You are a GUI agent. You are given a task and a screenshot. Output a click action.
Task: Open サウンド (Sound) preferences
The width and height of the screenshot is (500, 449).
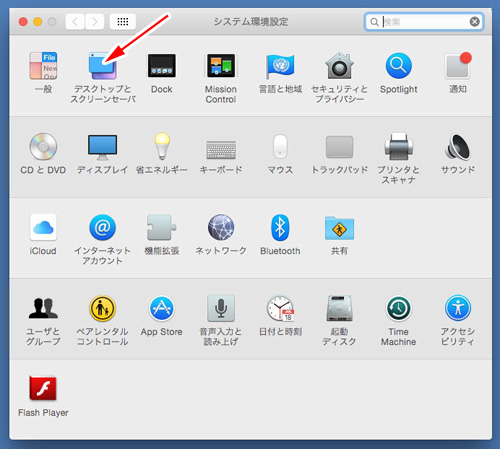click(x=458, y=147)
